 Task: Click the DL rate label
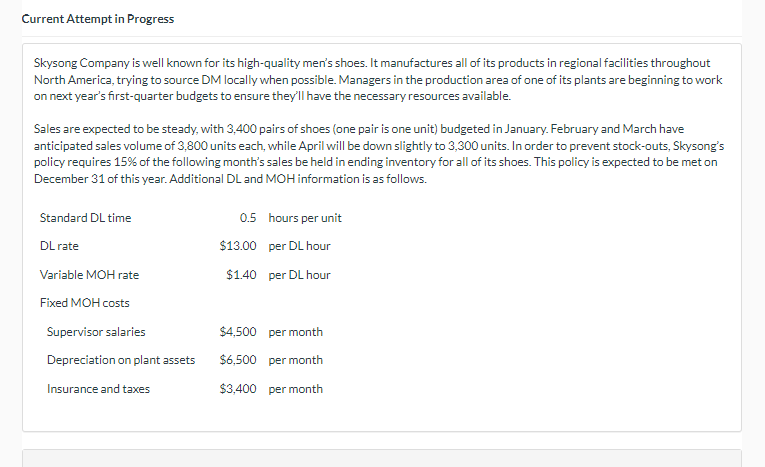coord(59,246)
